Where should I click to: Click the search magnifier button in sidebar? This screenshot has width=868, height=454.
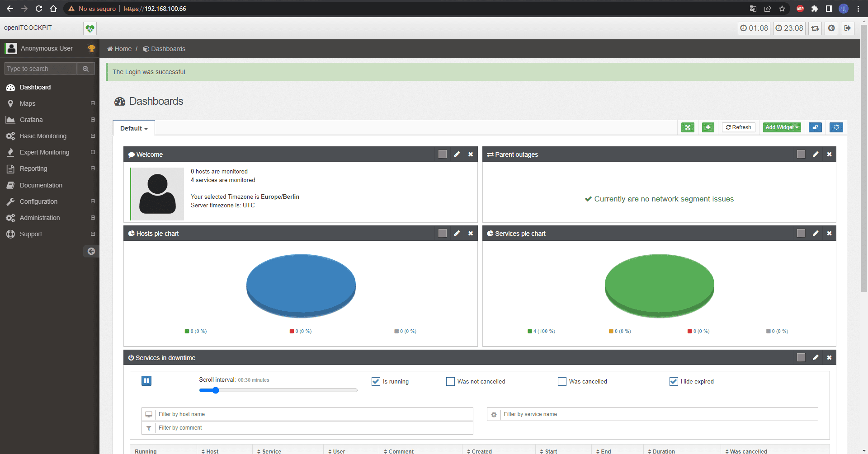pyautogui.click(x=85, y=69)
